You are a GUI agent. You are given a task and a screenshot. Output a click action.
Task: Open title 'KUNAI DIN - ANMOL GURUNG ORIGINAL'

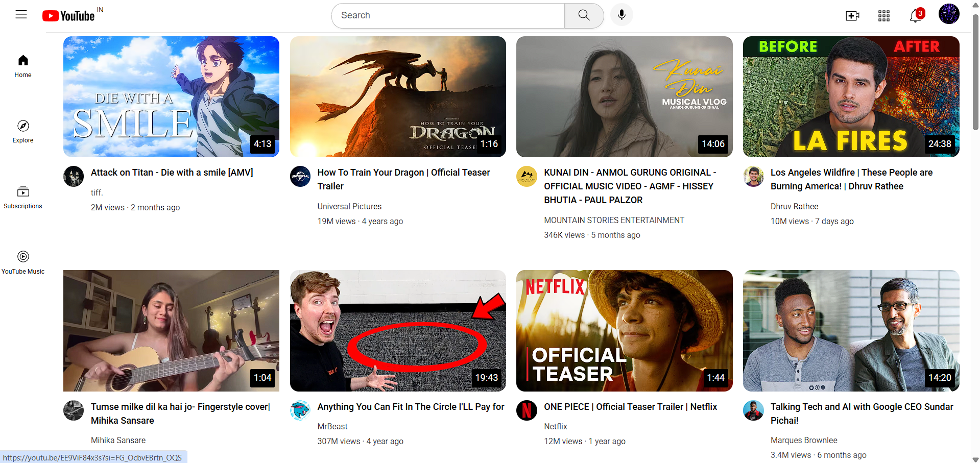(630, 186)
